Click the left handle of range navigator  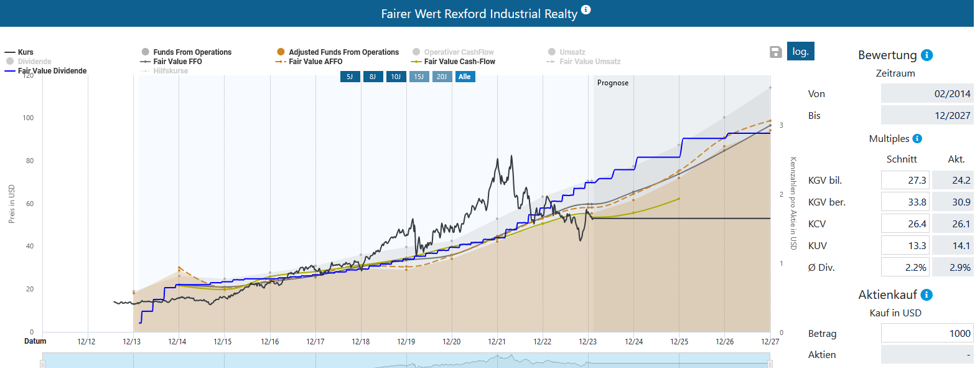pyautogui.click(x=42, y=364)
